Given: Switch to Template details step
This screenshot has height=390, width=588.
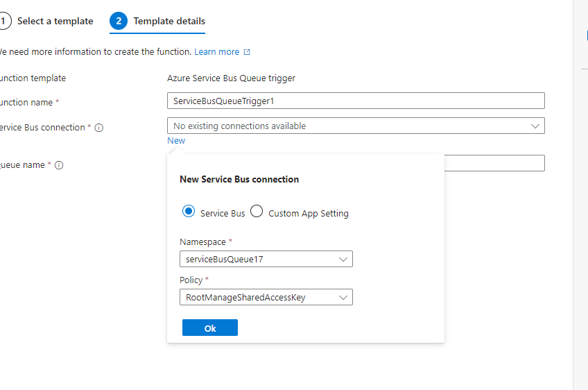Looking at the screenshot, I should [157, 21].
